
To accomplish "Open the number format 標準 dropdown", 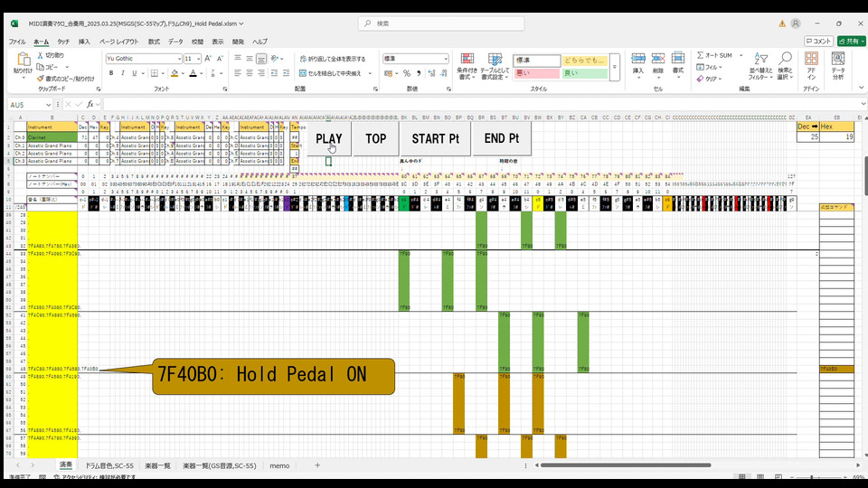I will point(445,59).
